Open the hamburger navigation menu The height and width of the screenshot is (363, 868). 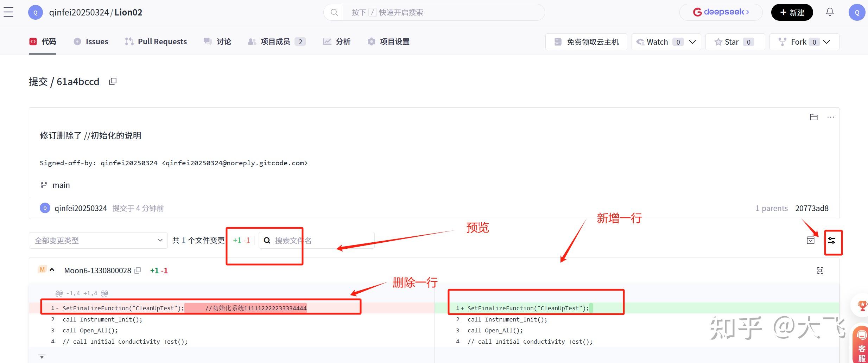coord(8,12)
